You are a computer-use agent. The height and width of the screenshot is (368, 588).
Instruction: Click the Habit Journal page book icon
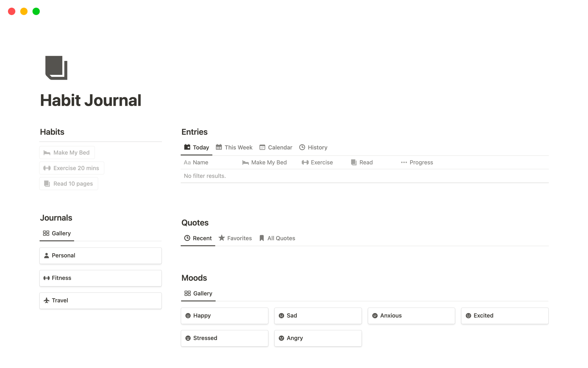[x=56, y=68]
